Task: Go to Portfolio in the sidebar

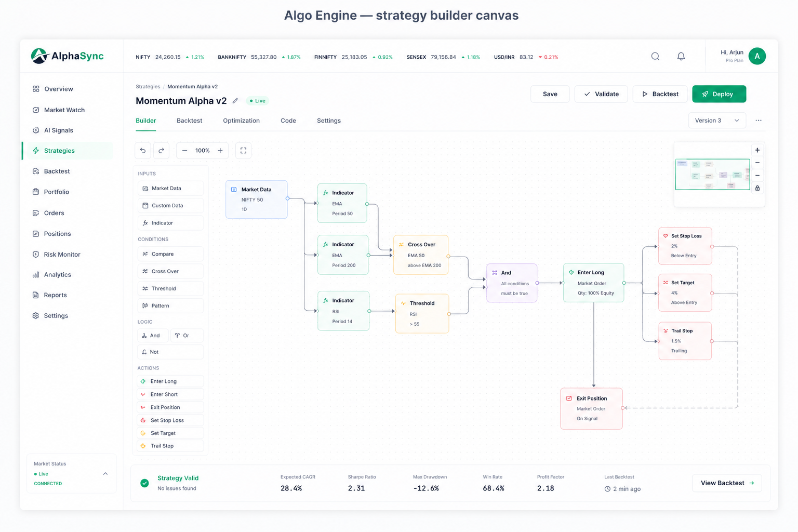Action: click(68, 192)
